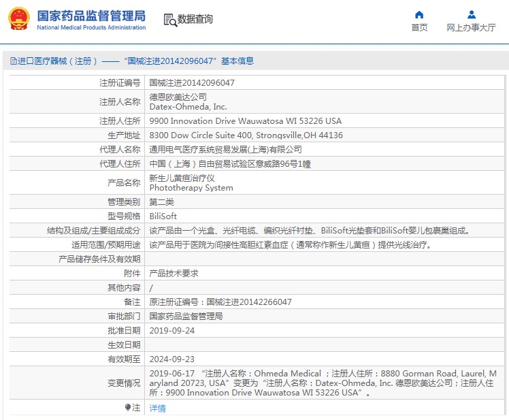Click the 结构及组成/主要组成成分 label
509x420 pixels.
click(x=93, y=231)
